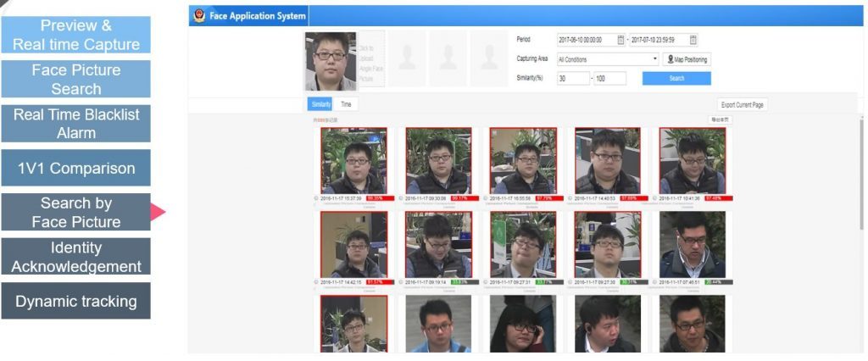Click the Map Positioning button label
The image size is (868, 361).
coord(691,60)
